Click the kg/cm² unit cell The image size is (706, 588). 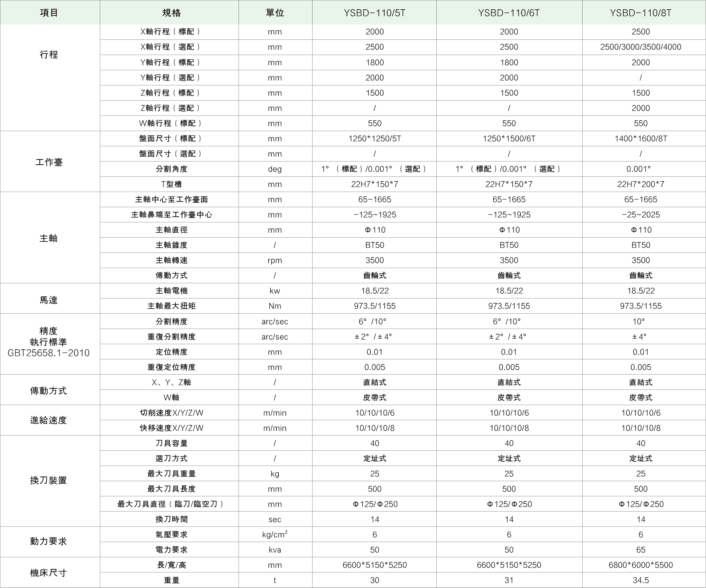tap(275, 534)
